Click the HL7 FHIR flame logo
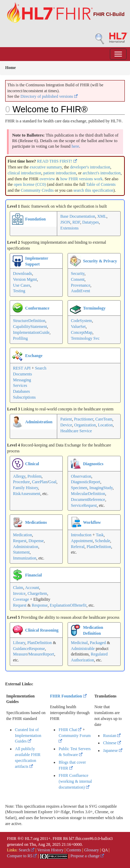The width and height of the screenshot is (130, 868). click(x=49, y=14)
